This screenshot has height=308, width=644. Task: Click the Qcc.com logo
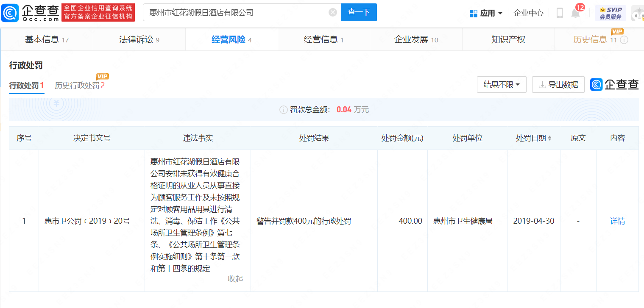(30, 13)
